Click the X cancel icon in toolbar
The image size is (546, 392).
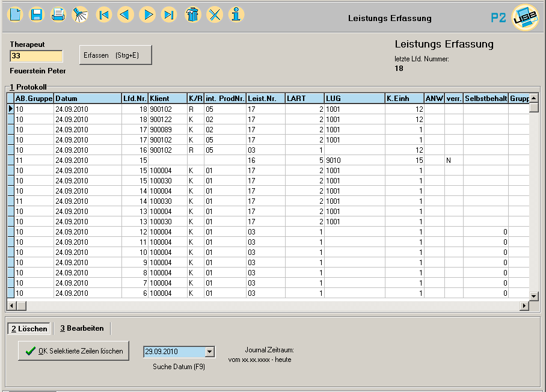tap(215, 14)
